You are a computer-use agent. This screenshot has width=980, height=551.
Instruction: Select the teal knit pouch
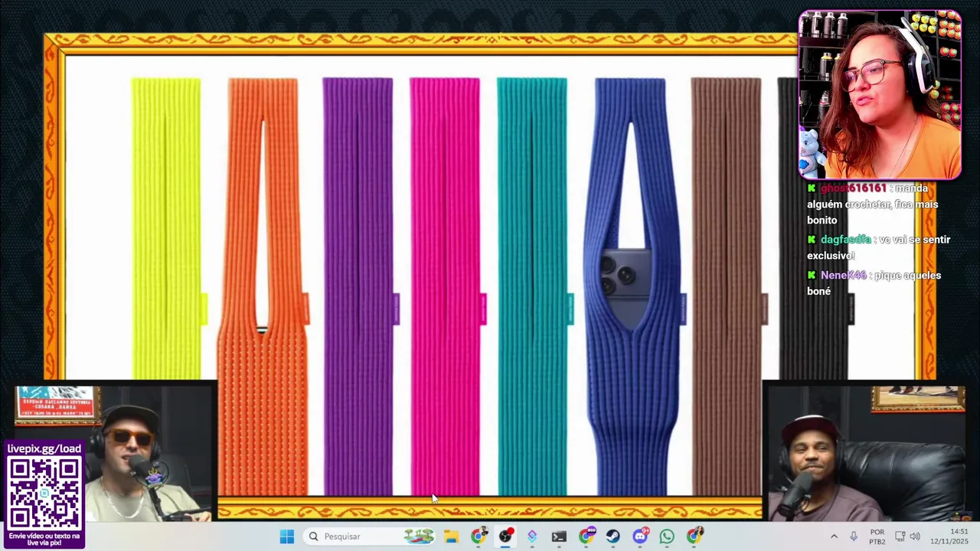(x=532, y=287)
